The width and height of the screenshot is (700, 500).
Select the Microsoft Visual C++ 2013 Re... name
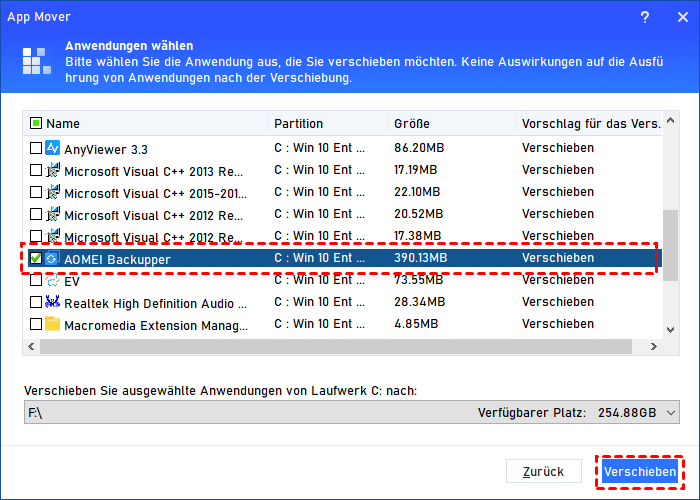(154, 171)
